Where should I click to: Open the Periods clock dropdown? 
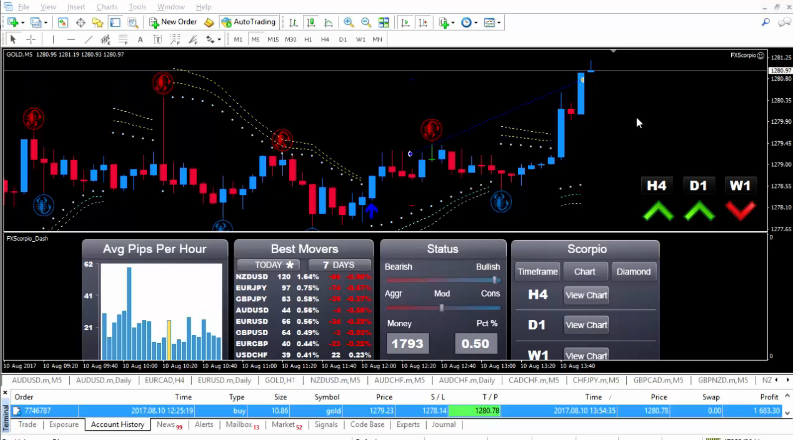(469, 22)
